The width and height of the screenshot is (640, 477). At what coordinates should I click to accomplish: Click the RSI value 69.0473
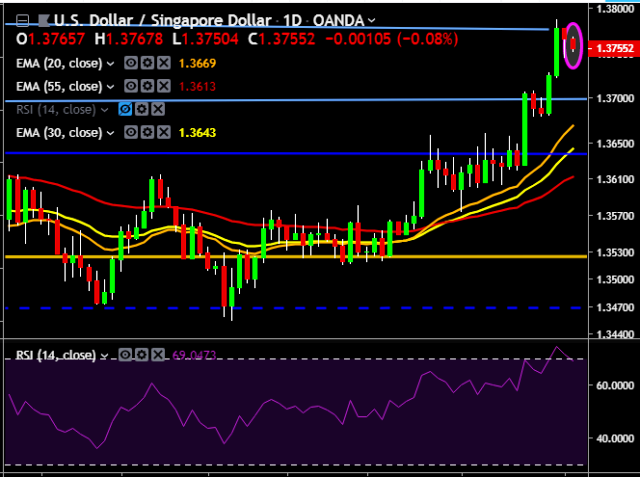(194, 355)
